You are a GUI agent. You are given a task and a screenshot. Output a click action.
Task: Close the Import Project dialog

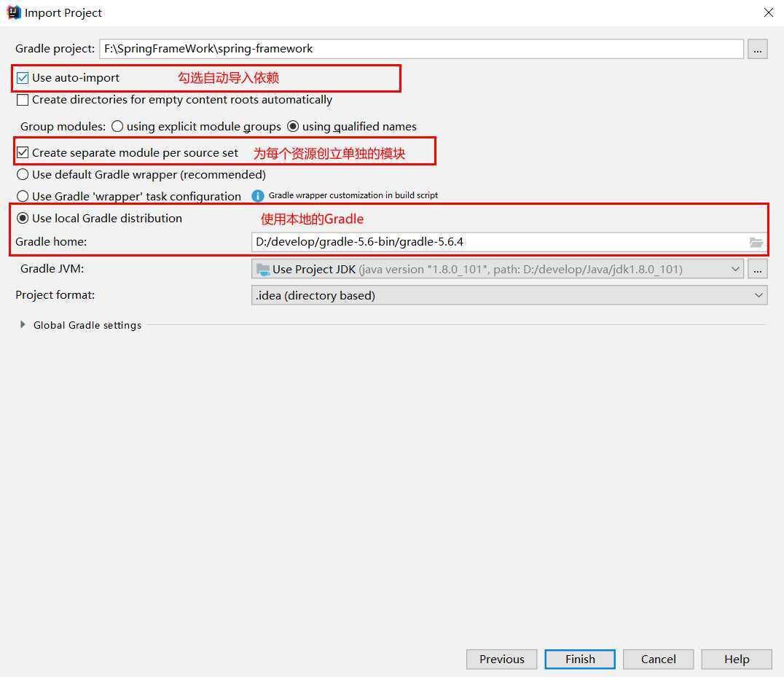pos(769,12)
